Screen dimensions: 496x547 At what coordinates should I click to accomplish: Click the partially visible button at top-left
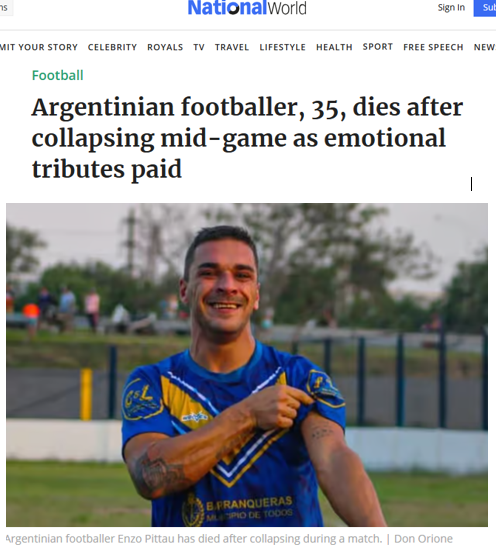(6, 8)
